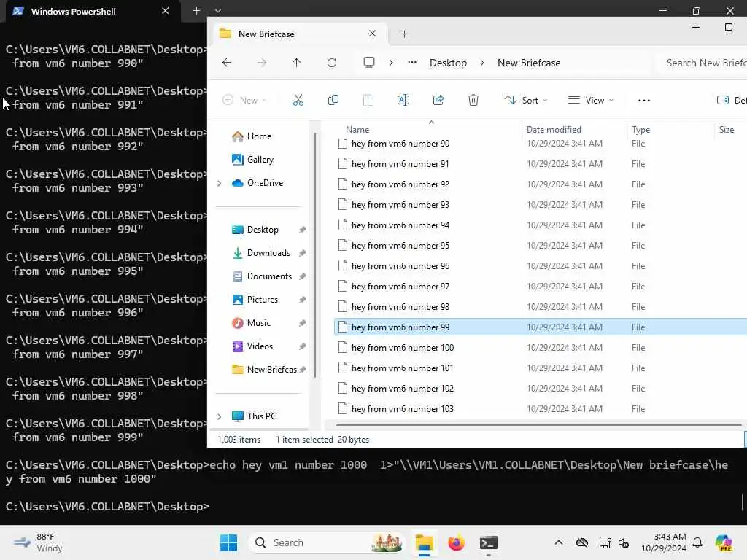Select file hey from vm6 number 91

pos(541,164)
